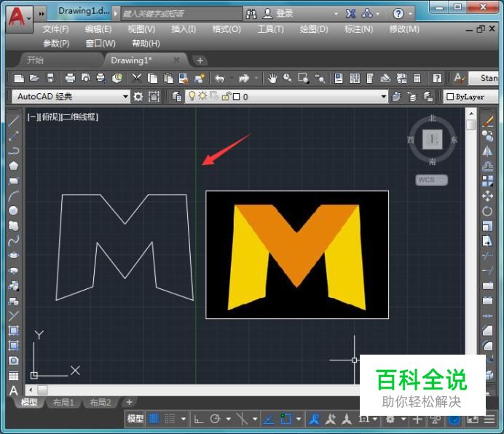Add a new drawing tab with plus
The height and width of the screenshot is (434, 504).
tap(200, 60)
